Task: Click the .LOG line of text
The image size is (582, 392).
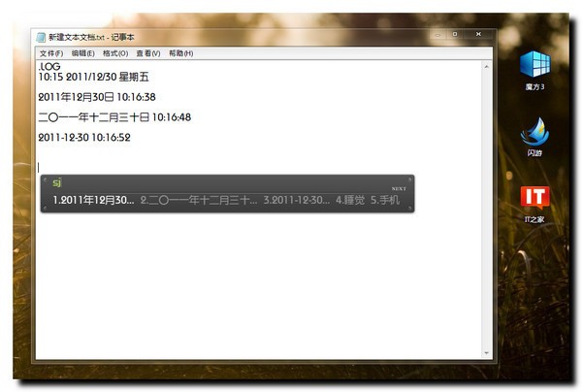Action: (x=49, y=67)
